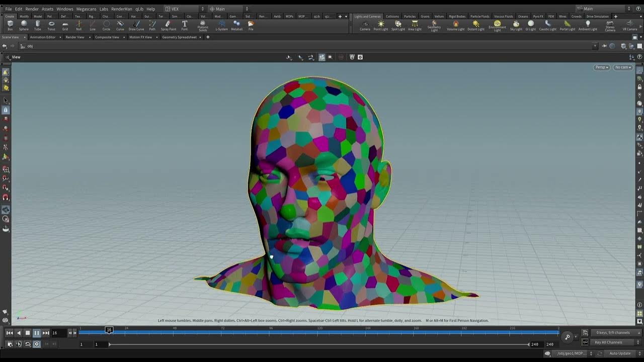Select the Box shelf tool
Viewport: 644px width, 362px height.
point(10,26)
